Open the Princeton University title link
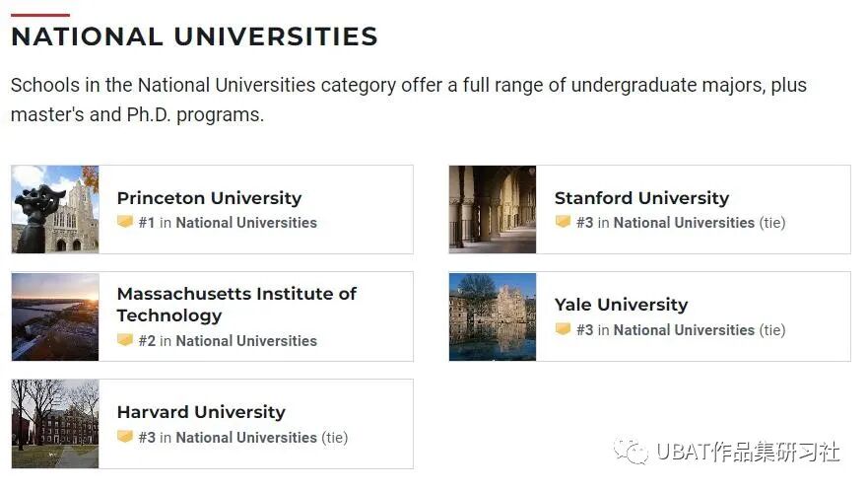The image size is (868, 490). pos(209,198)
